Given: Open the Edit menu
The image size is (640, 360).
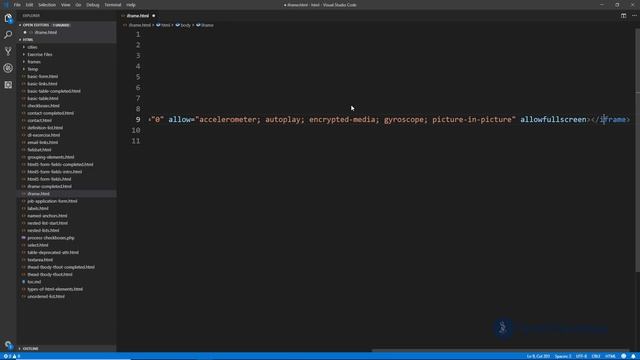Looking at the screenshot, I should pyautogui.click(x=29, y=5).
